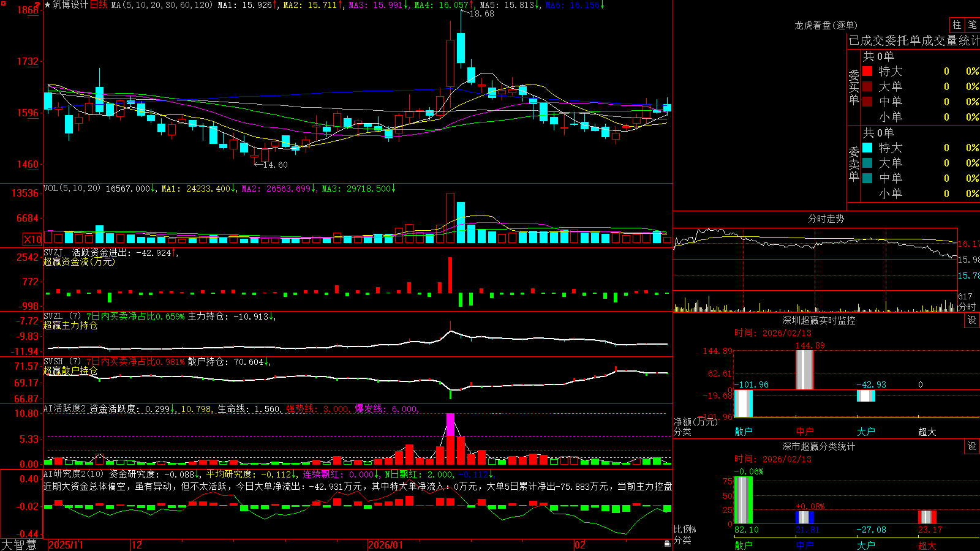
Task: Click 主力持仓: -10.913 value
Action: coord(228,316)
